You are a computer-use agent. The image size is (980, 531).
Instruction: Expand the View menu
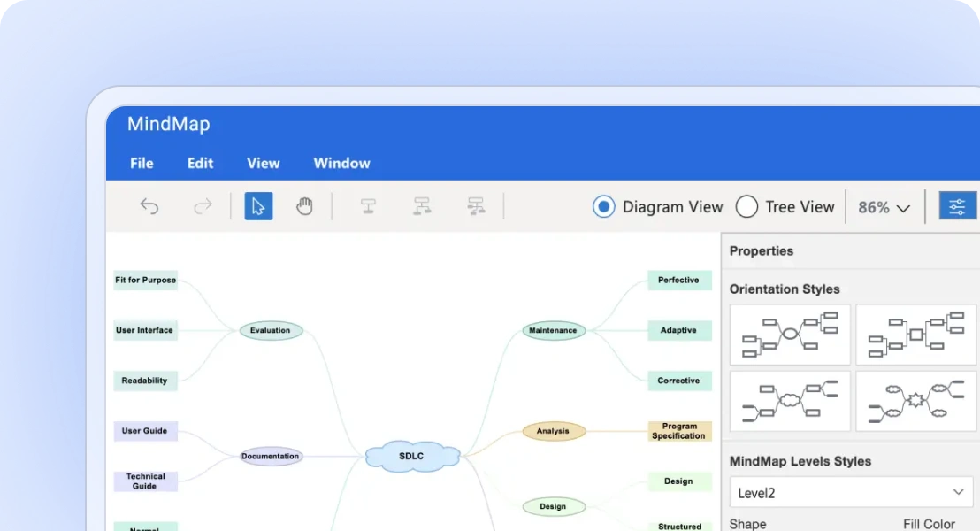[x=263, y=163]
